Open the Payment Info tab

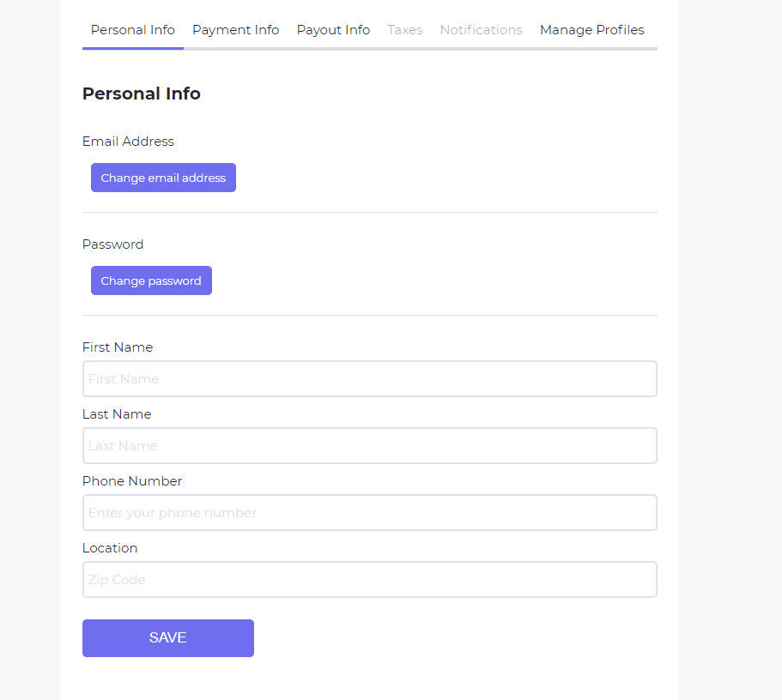click(x=236, y=30)
